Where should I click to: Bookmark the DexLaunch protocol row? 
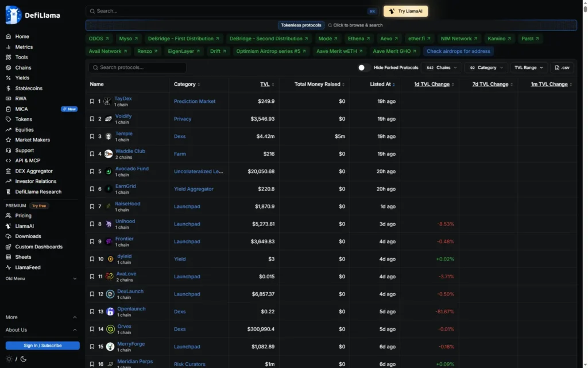tap(92, 294)
